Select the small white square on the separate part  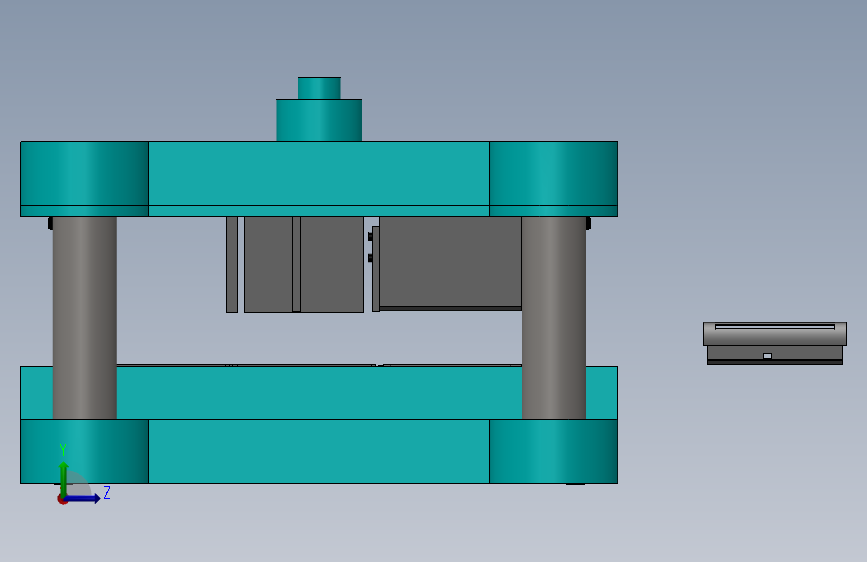click(767, 356)
